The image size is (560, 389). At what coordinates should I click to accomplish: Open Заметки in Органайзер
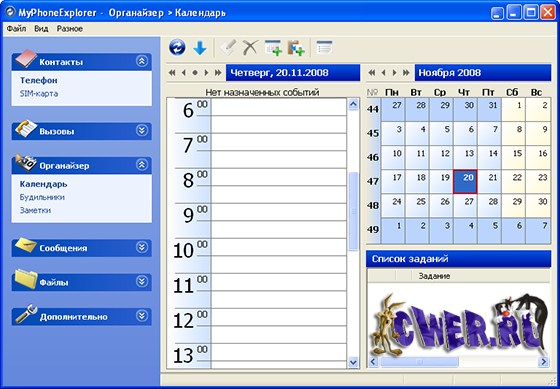pyautogui.click(x=35, y=210)
